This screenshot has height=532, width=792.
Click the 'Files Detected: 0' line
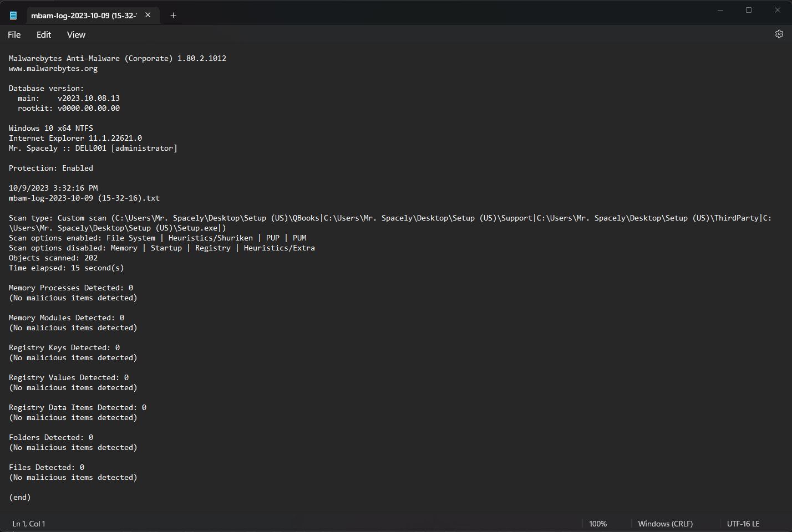tap(47, 467)
